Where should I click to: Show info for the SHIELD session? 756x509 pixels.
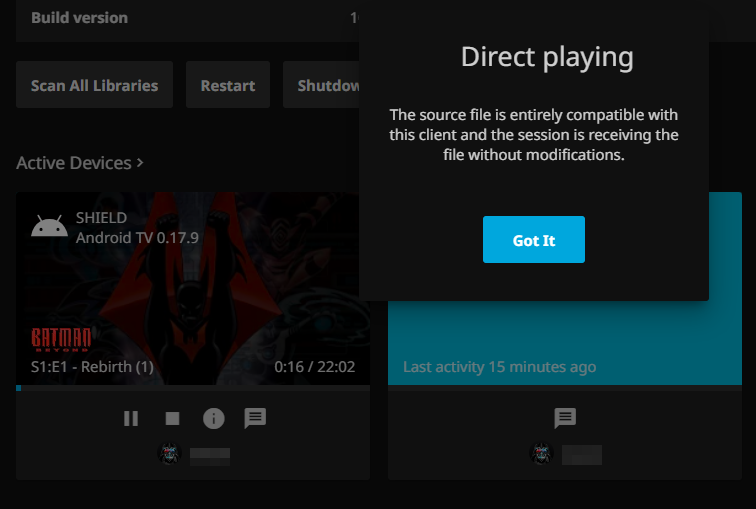(x=214, y=419)
